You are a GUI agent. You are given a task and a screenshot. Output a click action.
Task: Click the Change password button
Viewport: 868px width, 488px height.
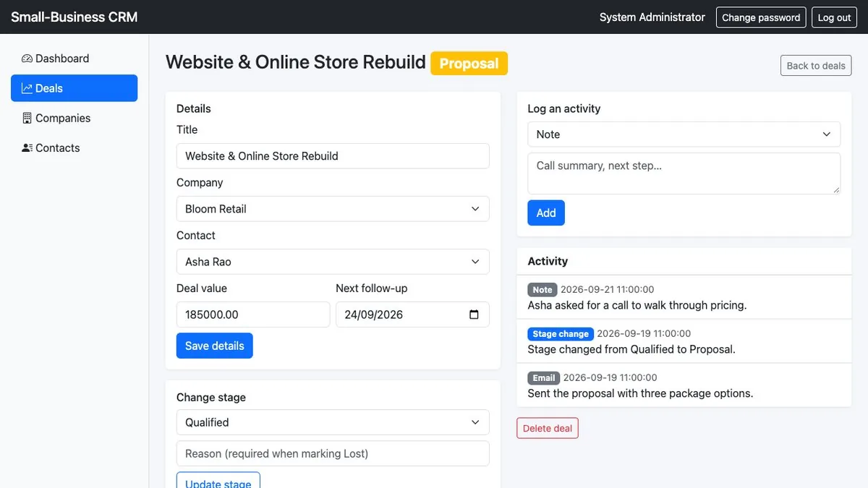(x=761, y=17)
